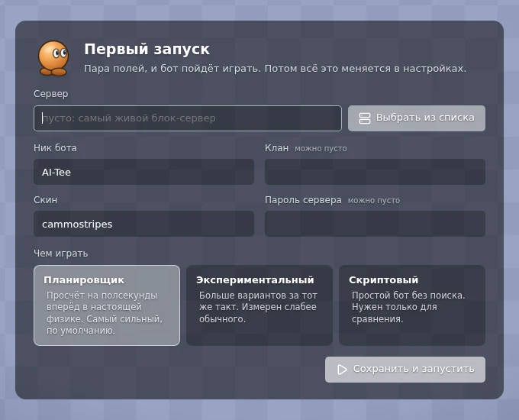Click the Клан label text
Screen dimensions: 519x420
click(x=276, y=147)
